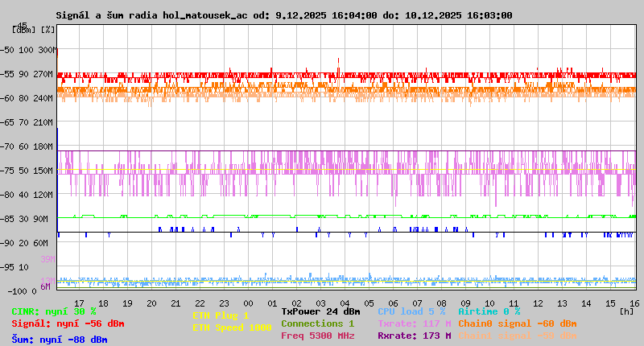This screenshot has width=644, height=346.
Task: Click the '16' hour tick label at axis end
Action: coord(634,303)
